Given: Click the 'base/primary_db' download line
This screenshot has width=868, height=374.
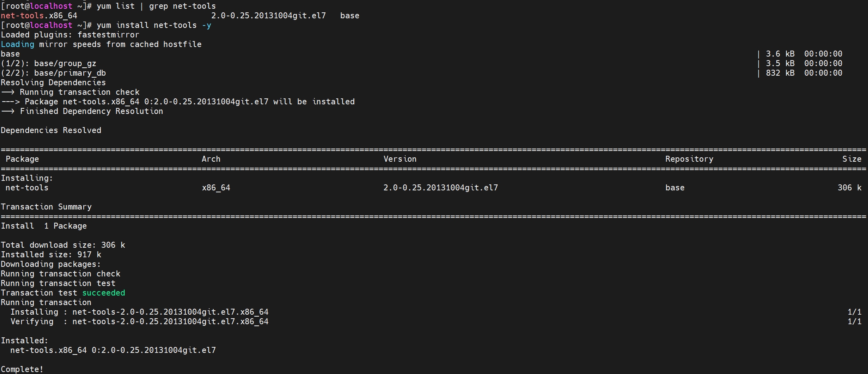Looking at the screenshot, I should click(x=53, y=73).
